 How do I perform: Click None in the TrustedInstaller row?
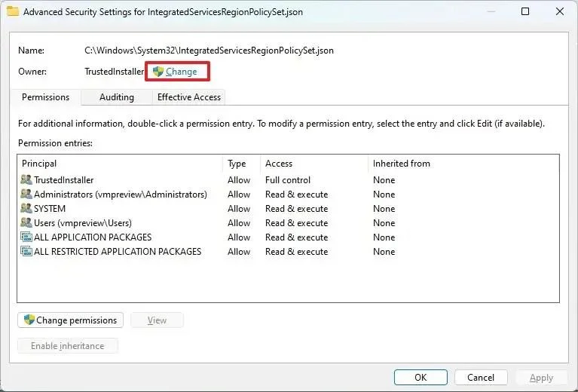point(384,180)
